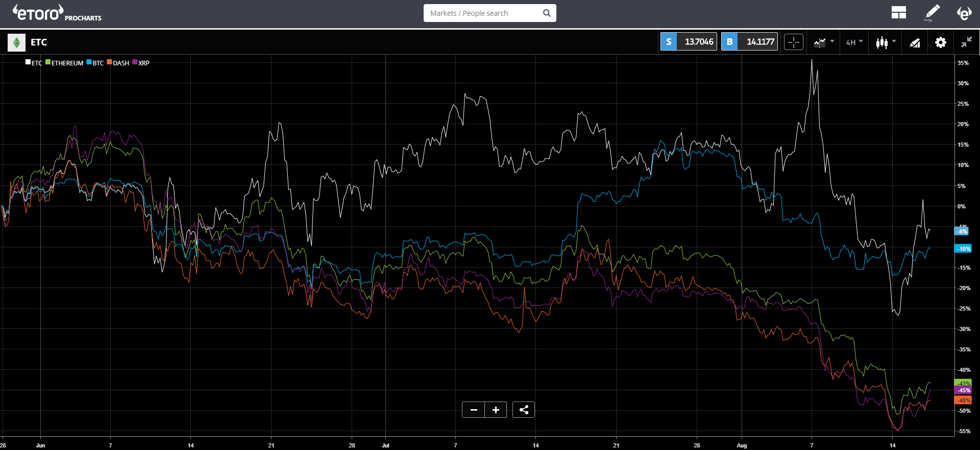
Task: Open the studies/indicators pencil-chart icon
Action: point(915,42)
